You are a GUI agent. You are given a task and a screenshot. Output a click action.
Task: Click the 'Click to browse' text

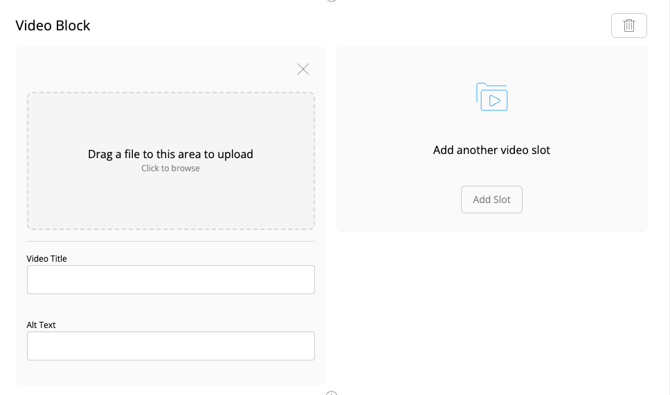click(x=170, y=168)
